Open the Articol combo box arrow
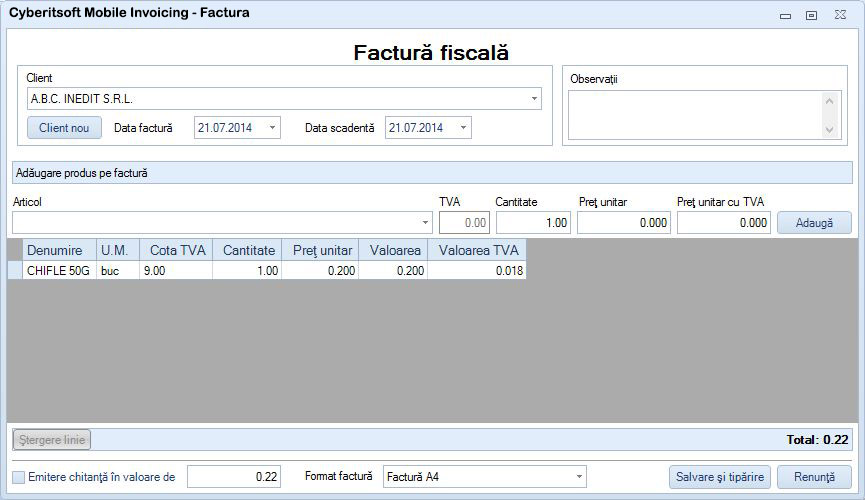 [425, 223]
